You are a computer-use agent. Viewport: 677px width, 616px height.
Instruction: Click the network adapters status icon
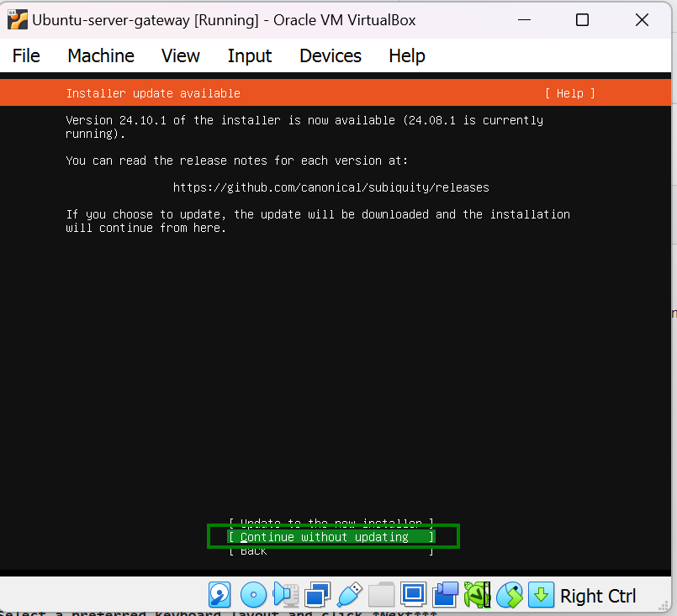tap(317, 595)
